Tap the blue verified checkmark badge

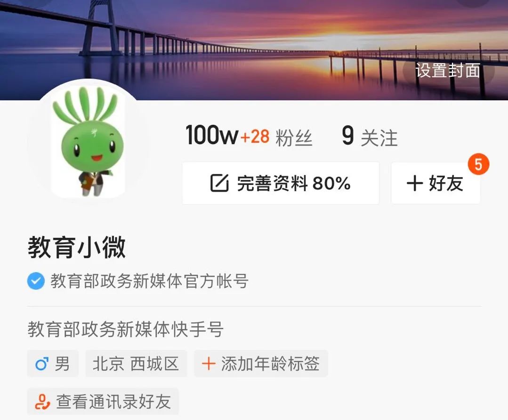point(36,281)
